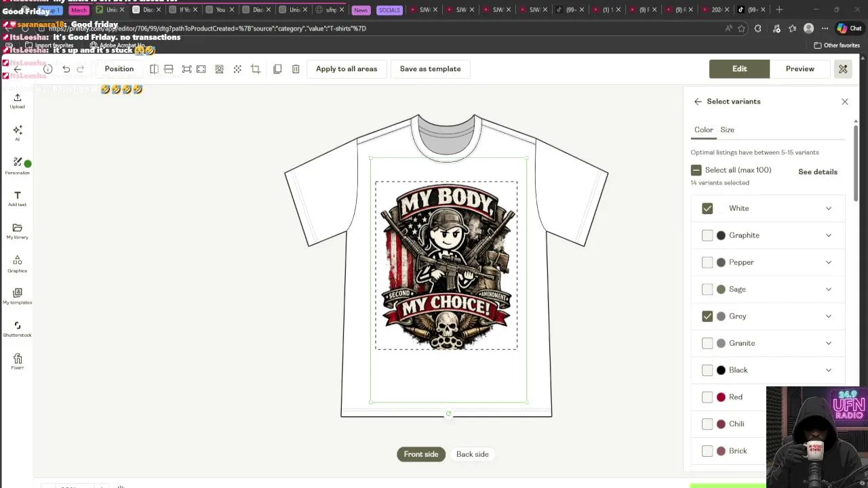Open a new browser tab
Screen dimensions: 868x488
pos(779,9)
